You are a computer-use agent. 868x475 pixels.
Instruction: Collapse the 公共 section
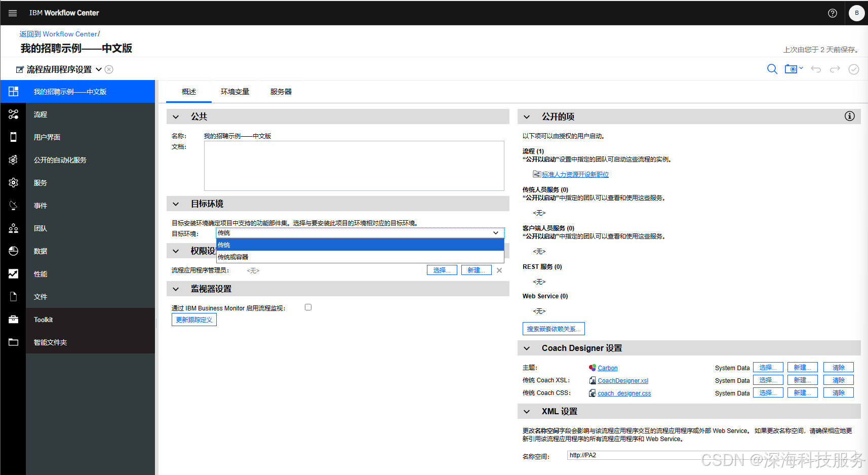176,117
